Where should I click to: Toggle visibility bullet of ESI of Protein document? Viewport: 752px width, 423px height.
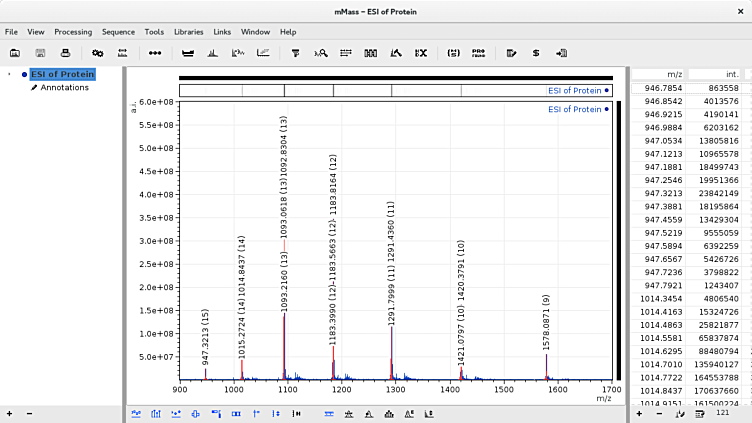coord(24,74)
